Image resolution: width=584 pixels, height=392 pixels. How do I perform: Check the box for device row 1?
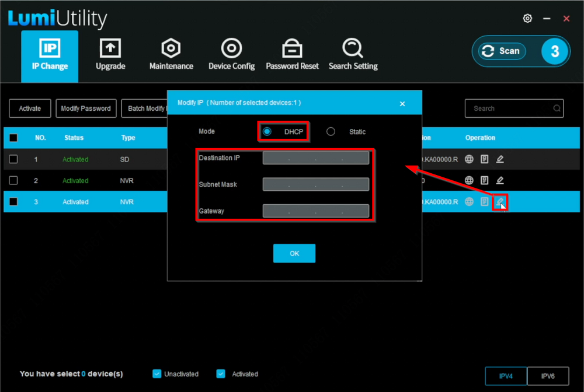pyautogui.click(x=13, y=159)
